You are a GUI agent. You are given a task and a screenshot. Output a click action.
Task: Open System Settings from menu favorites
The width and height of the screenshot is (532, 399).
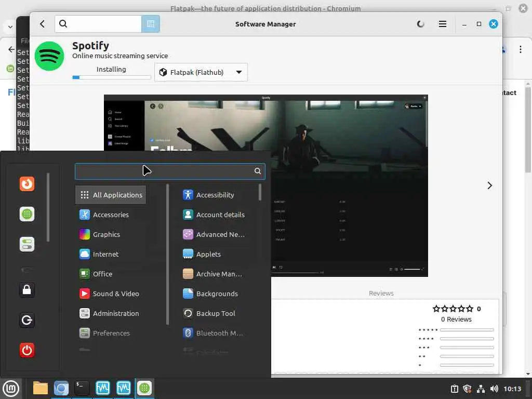point(27,244)
